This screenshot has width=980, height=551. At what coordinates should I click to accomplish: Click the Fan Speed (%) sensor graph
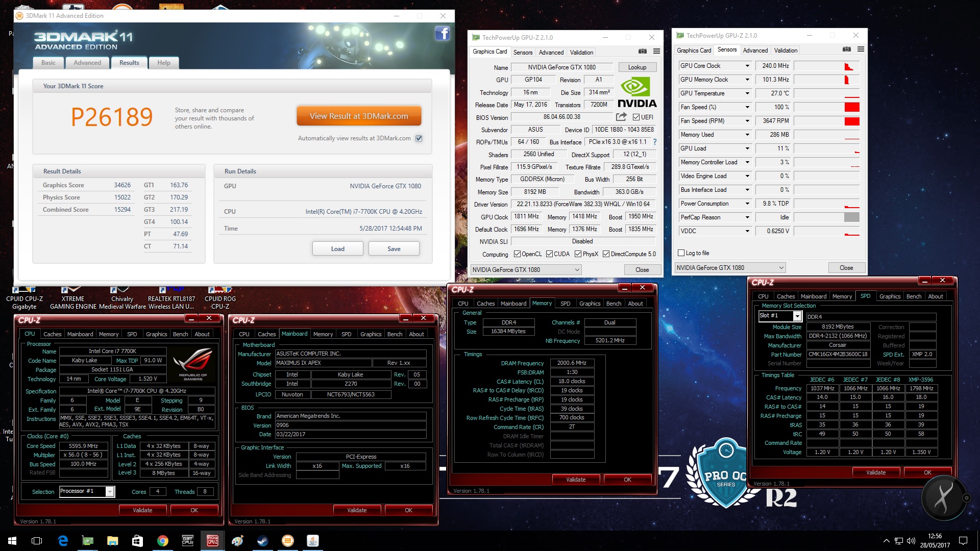[826, 107]
